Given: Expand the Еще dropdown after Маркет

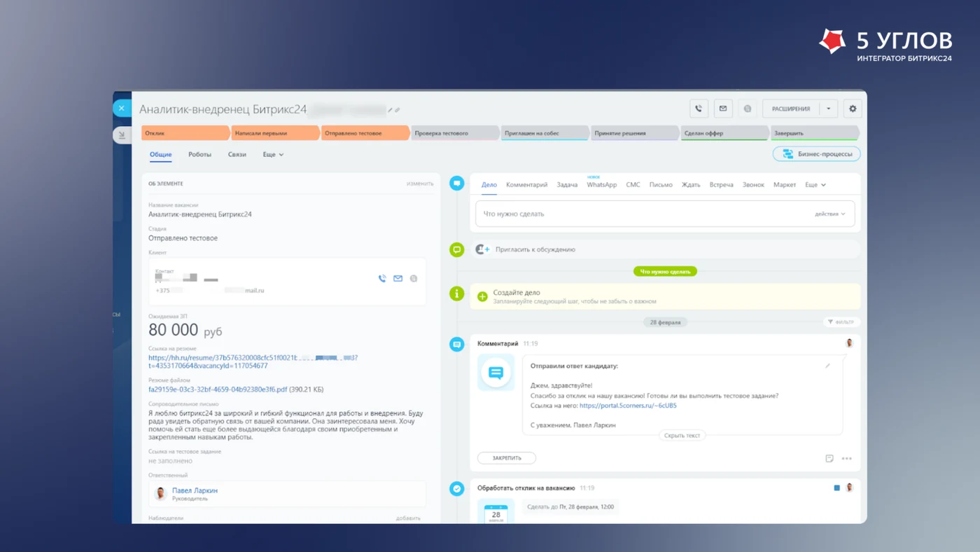Looking at the screenshot, I should (x=815, y=185).
